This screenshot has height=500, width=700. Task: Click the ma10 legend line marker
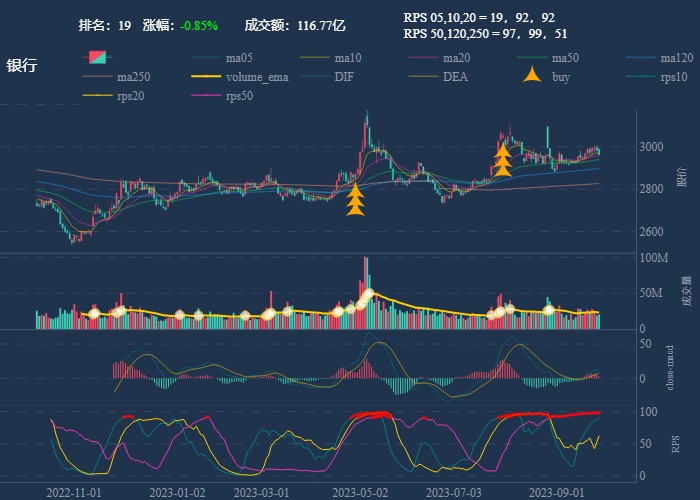(315, 58)
